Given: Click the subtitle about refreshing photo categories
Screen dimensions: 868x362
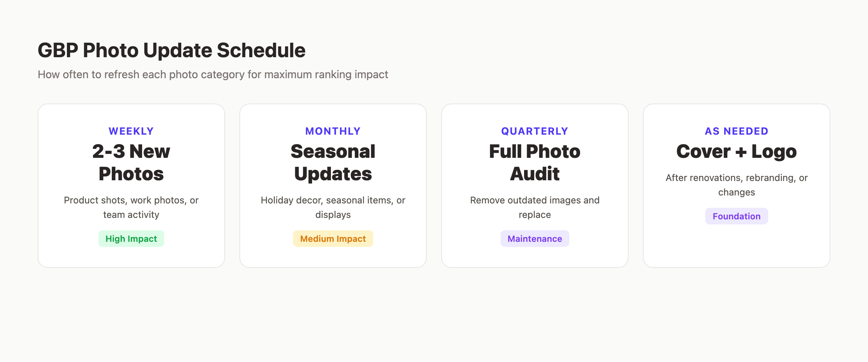Looking at the screenshot, I should (x=213, y=75).
